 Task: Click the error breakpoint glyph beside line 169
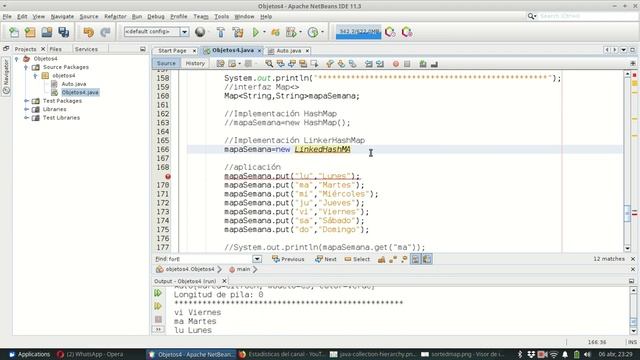tap(168, 176)
